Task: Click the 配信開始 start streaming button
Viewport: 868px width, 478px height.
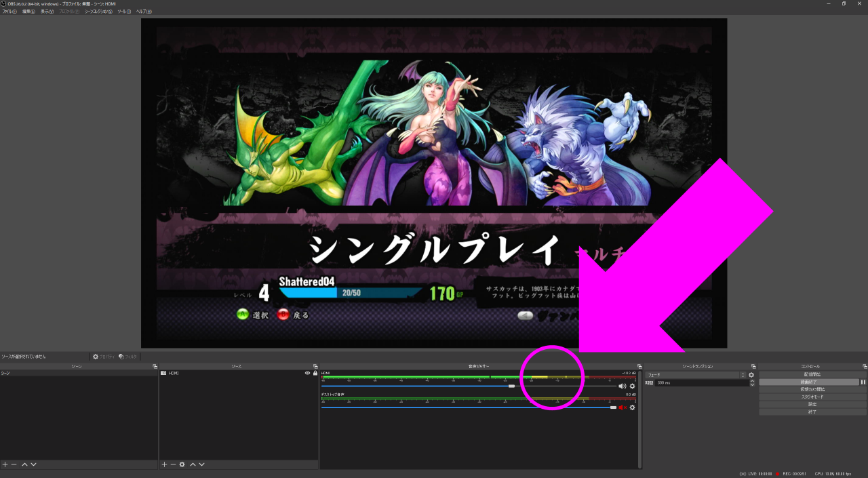Action: tap(812, 374)
